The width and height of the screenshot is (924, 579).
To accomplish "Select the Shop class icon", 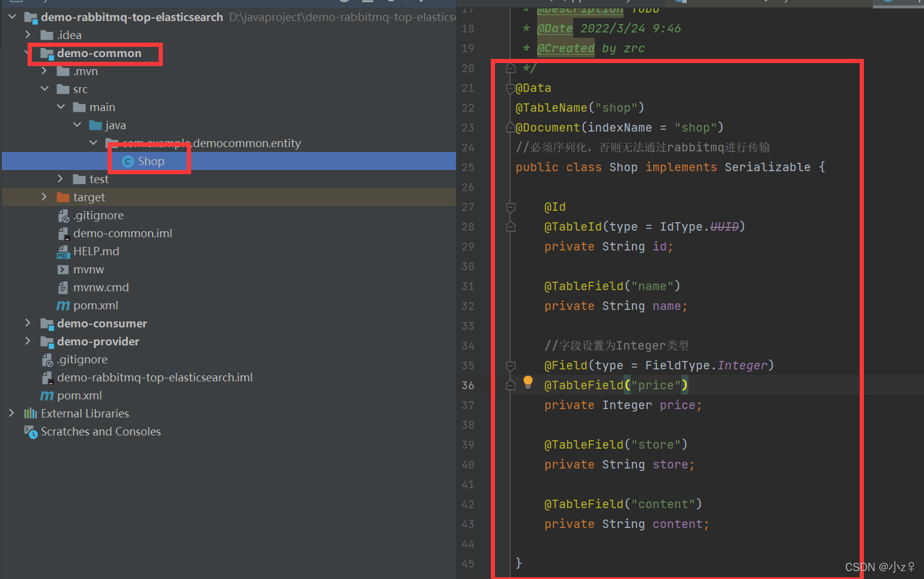I will pyautogui.click(x=127, y=162).
